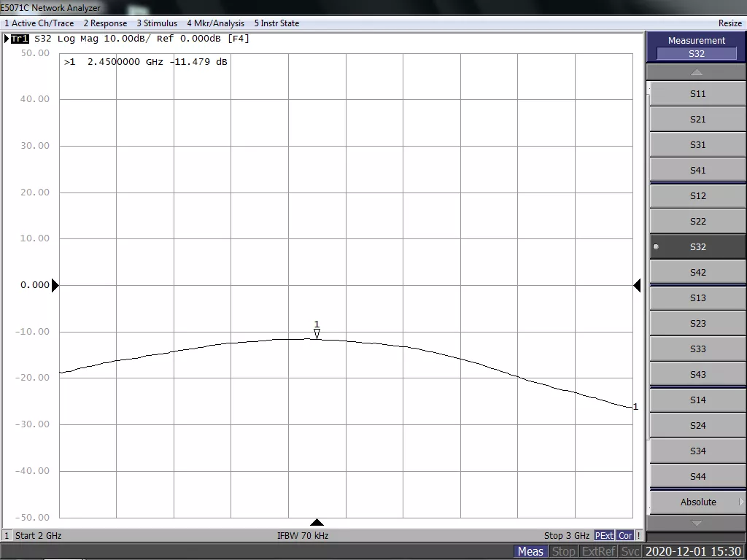Select the S32 measurement parameter
The image size is (747, 560).
click(697, 246)
